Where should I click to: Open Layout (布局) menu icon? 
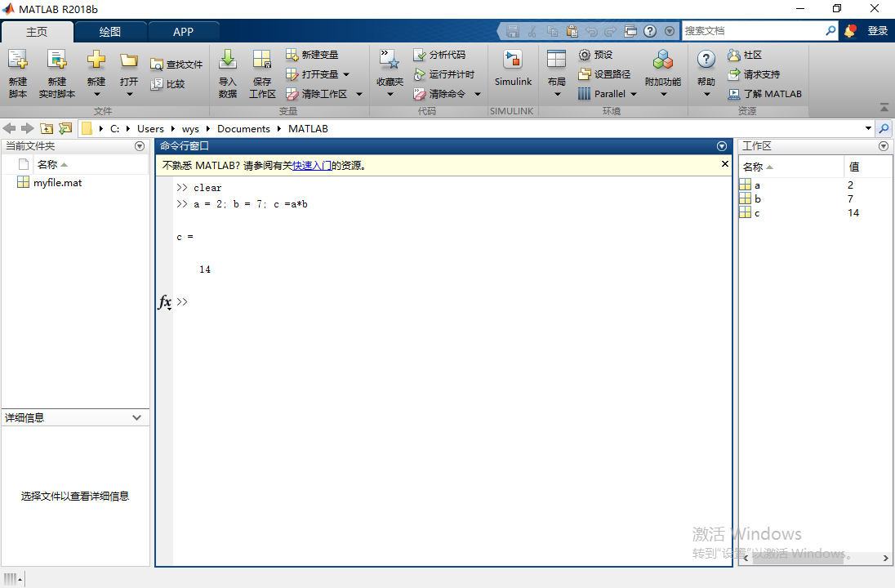point(557,60)
